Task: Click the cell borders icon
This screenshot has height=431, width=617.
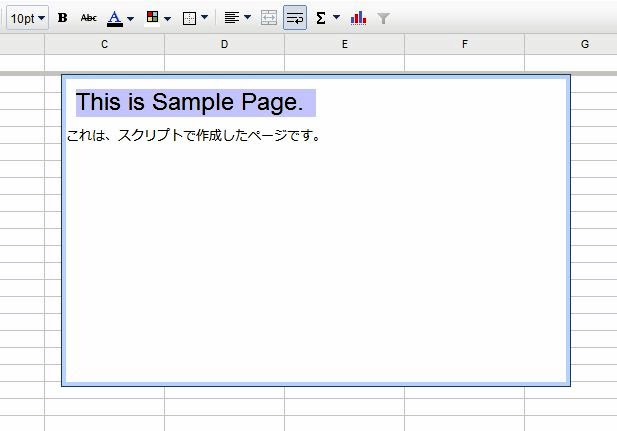Action: coord(189,18)
